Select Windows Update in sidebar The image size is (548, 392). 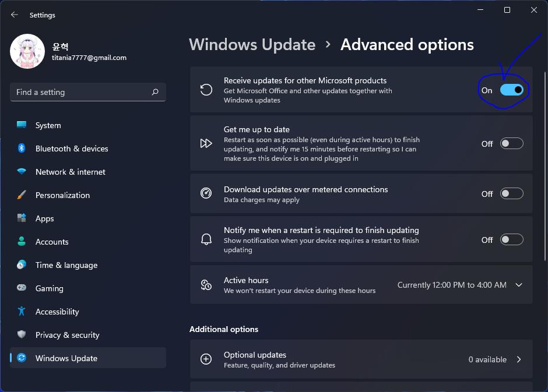pos(88,358)
